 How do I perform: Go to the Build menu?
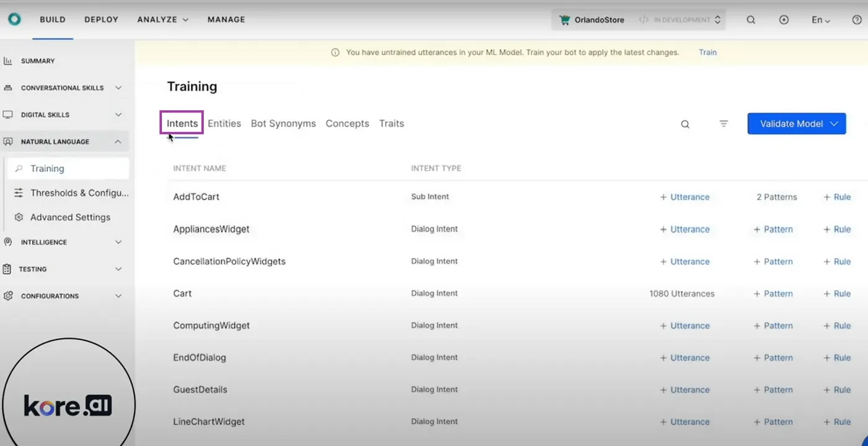tap(53, 20)
